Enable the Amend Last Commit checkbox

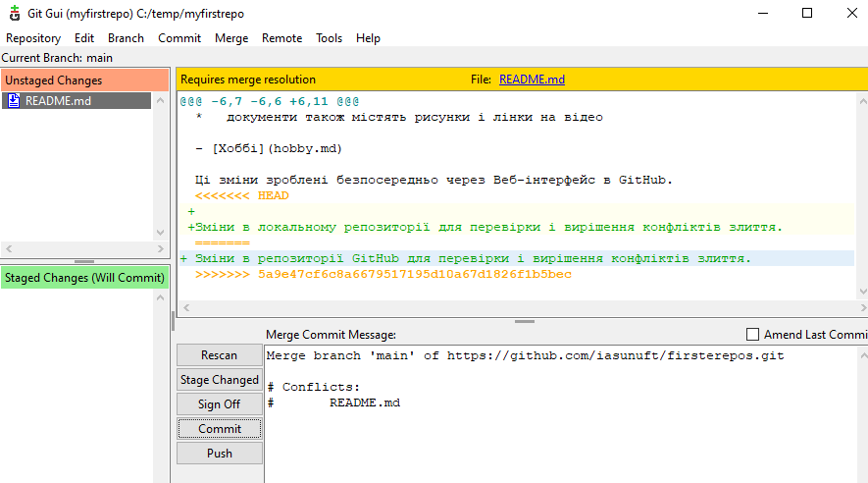point(753,335)
